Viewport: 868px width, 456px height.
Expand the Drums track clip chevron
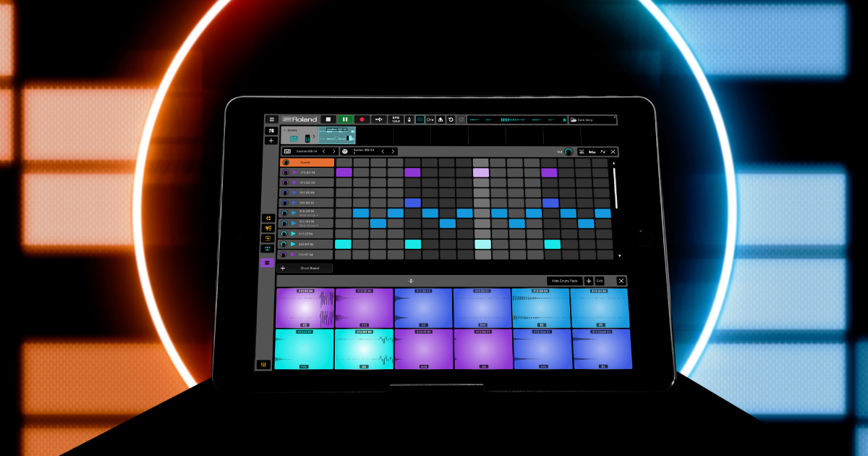click(x=315, y=137)
